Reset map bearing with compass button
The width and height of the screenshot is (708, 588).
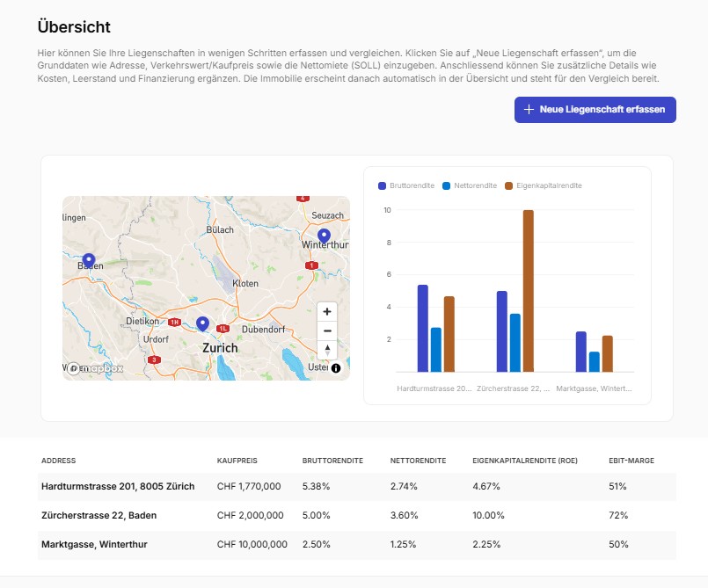(x=327, y=350)
